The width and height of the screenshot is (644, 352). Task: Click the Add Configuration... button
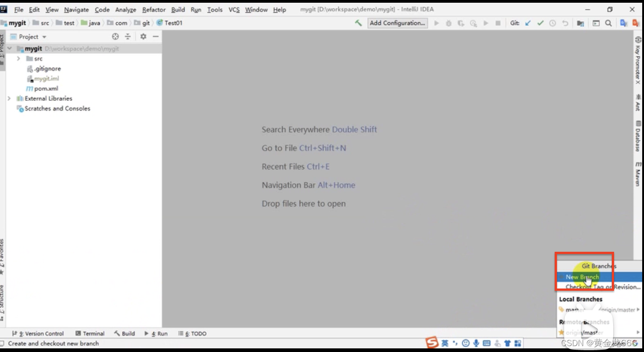(397, 23)
